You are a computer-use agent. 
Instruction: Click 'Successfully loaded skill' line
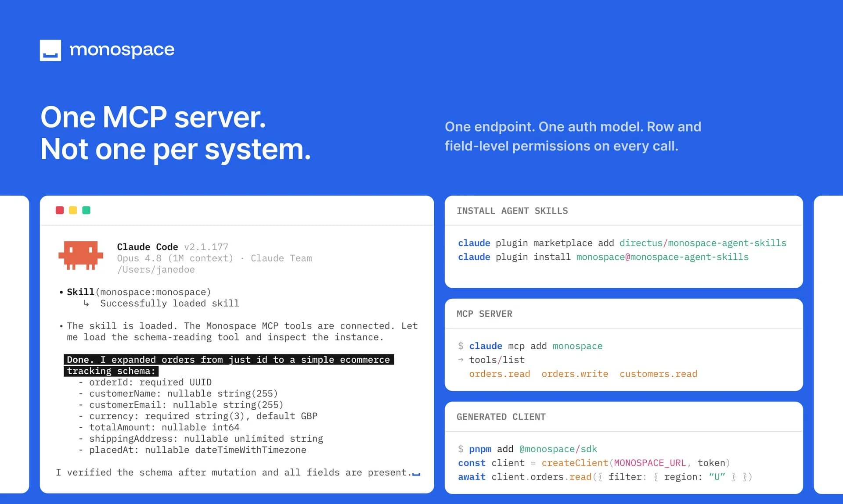click(169, 304)
